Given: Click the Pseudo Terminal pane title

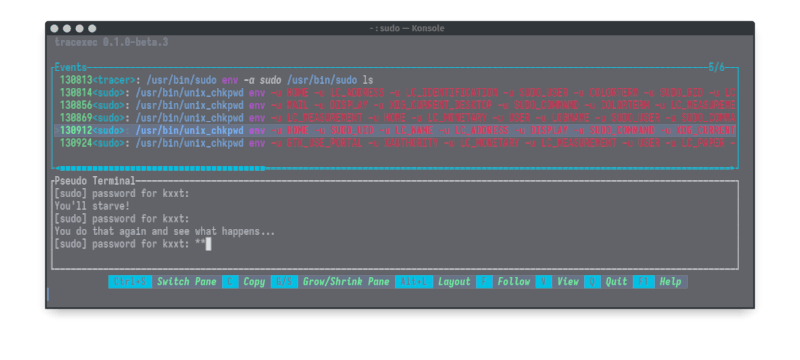Looking at the screenshot, I should pyautogui.click(x=95, y=181).
